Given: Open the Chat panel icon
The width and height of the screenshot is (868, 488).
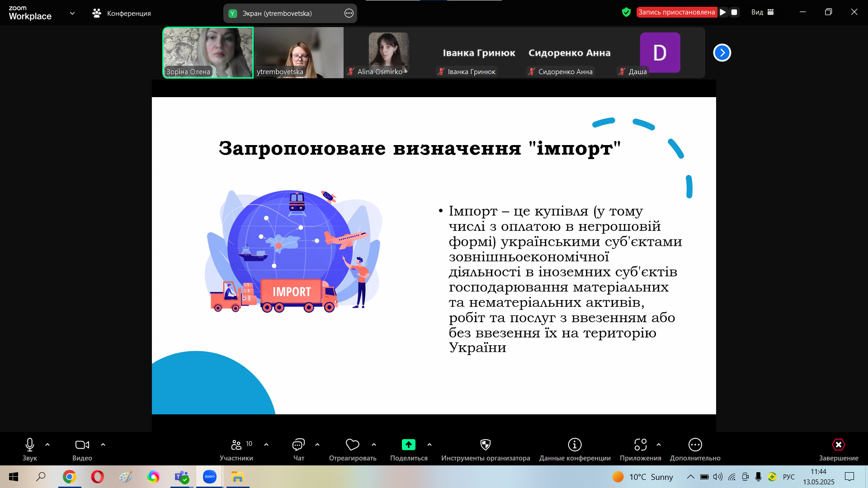Looking at the screenshot, I should tap(298, 445).
